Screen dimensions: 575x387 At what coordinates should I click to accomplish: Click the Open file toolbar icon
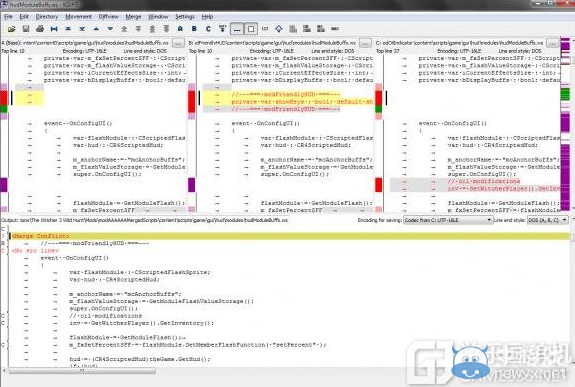point(11,29)
